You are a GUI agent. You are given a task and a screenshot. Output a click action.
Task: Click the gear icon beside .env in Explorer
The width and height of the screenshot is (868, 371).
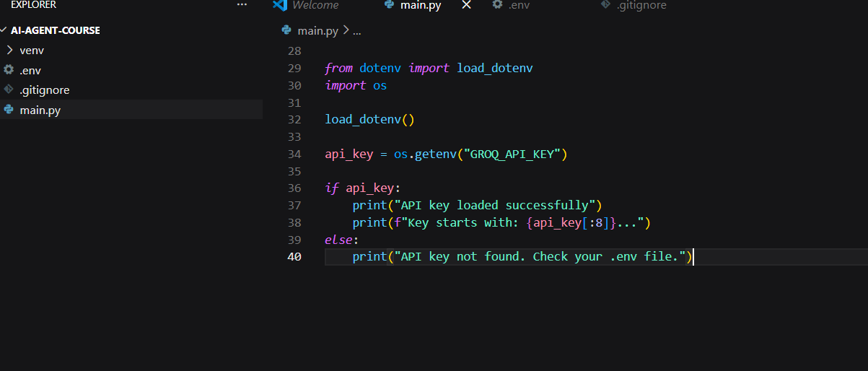[x=9, y=70]
